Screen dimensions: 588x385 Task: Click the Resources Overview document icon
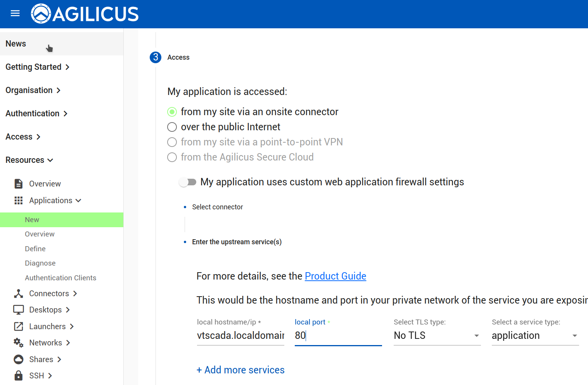[x=19, y=184]
